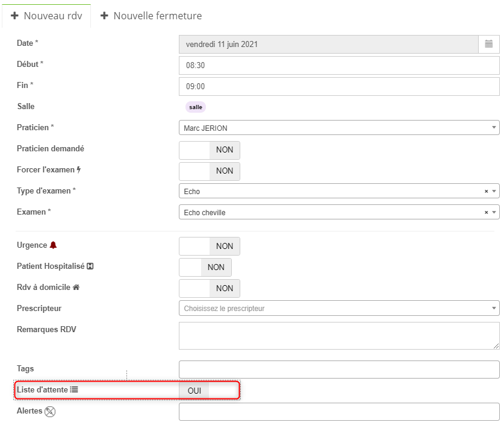Screen dimensions: 504x428
Task: Click the house icon beside Rdv à domicile
Action: coord(76,288)
